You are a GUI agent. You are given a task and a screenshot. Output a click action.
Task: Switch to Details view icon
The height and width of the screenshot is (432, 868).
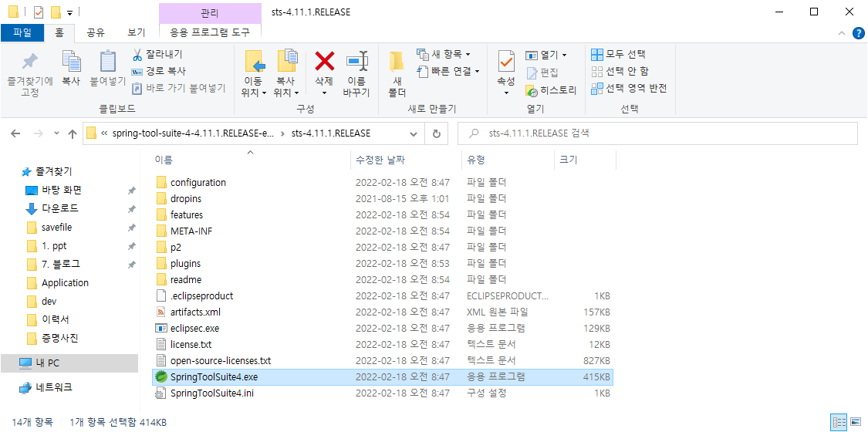tap(839, 424)
